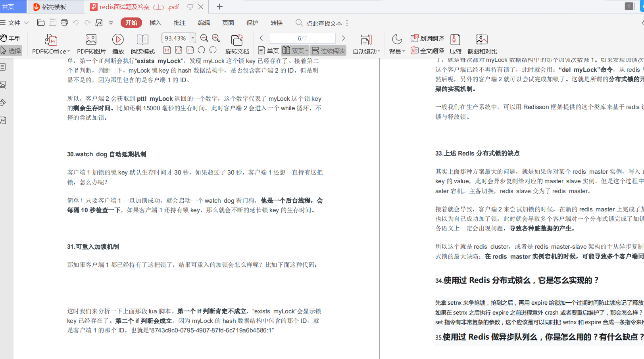
Task: Go to the previous page arrow
Action: 261,38
